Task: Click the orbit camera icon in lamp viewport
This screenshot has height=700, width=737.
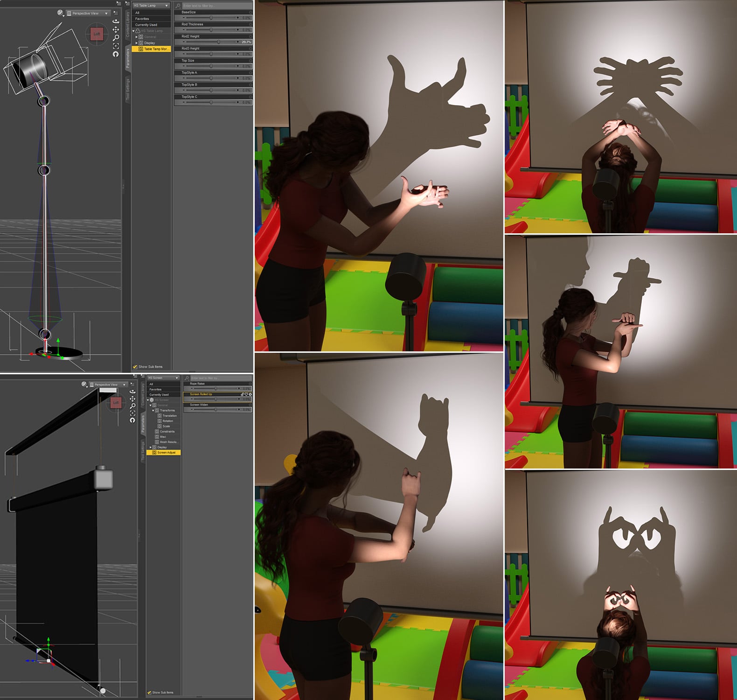Action: (x=116, y=21)
